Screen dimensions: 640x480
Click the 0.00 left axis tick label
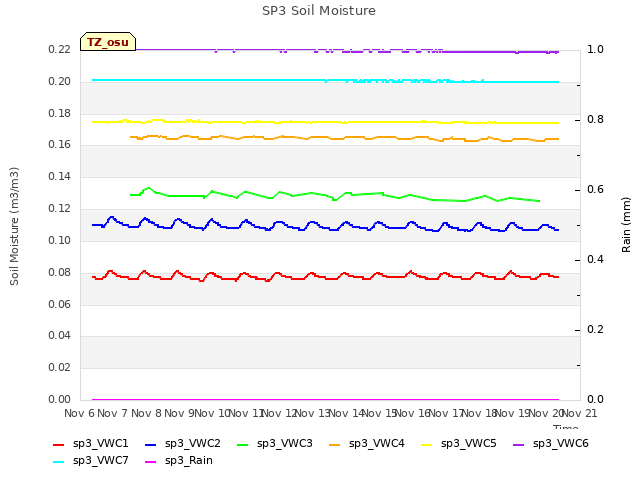[x=59, y=399]
